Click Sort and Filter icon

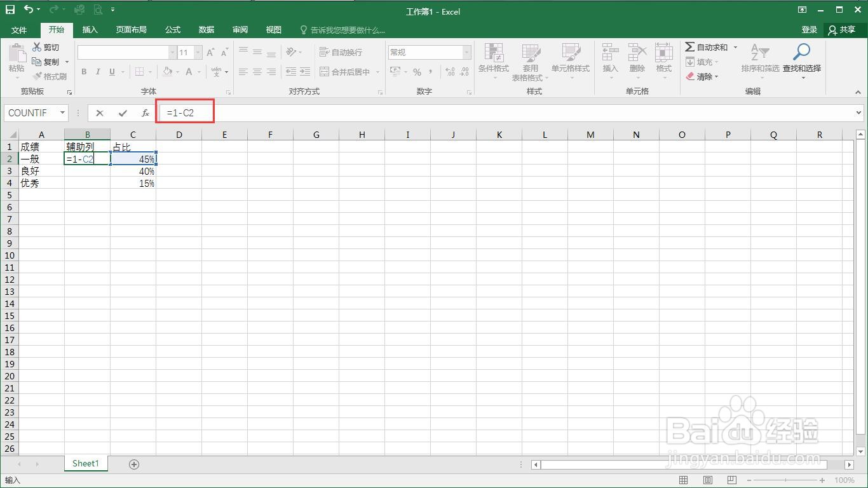tap(759, 53)
